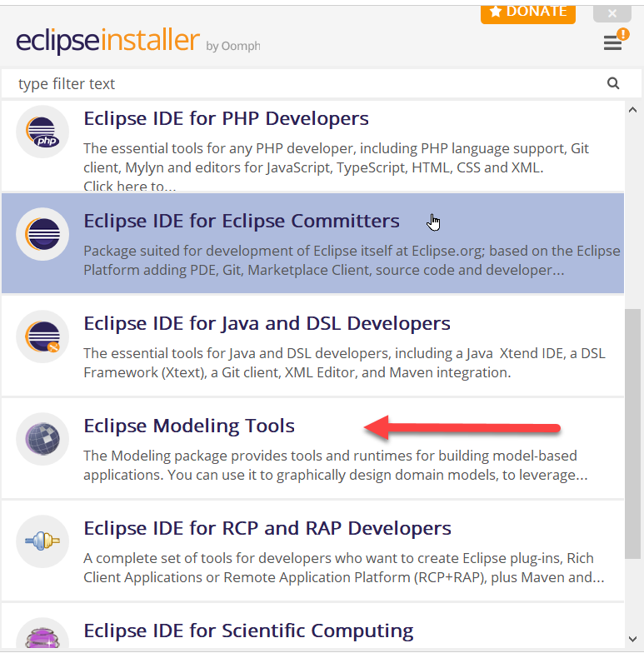
Task: Select Eclipse IDE for Scientific Computing title
Action: point(248,631)
